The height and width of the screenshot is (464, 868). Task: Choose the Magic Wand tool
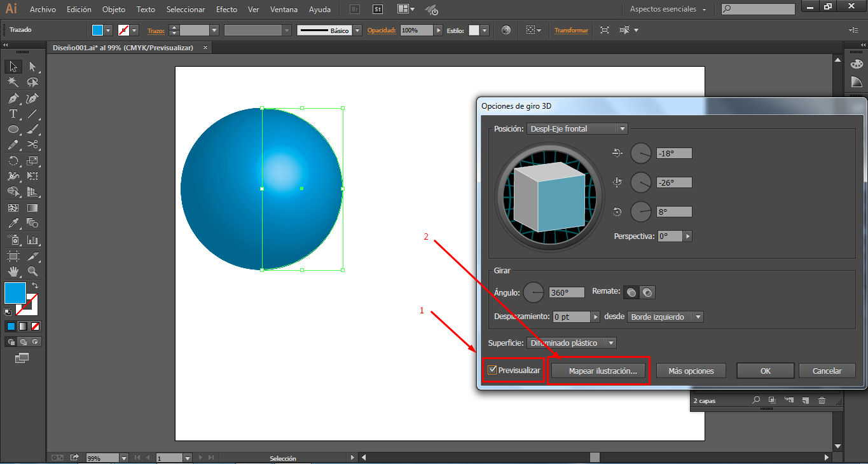pyautogui.click(x=13, y=83)
